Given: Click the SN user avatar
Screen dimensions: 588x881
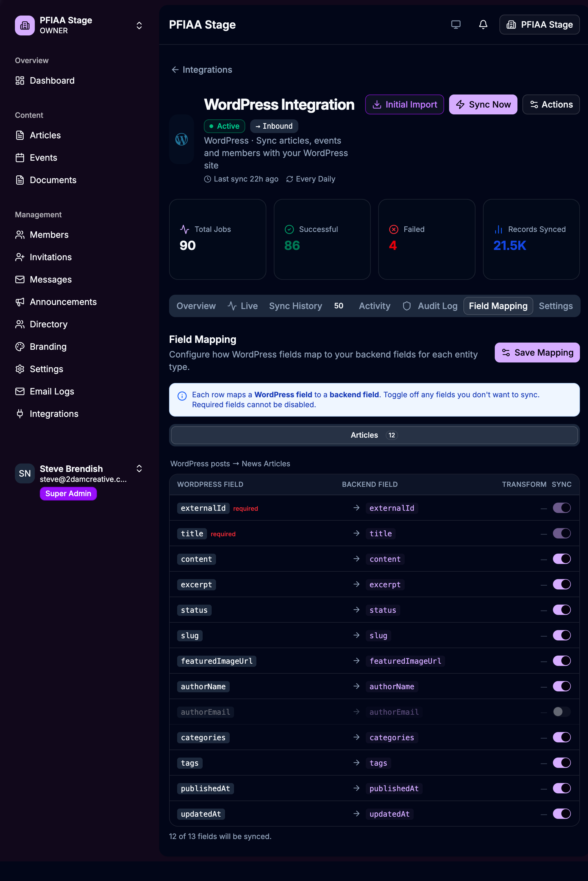Looking at the screenshot, I should point(25,473).
